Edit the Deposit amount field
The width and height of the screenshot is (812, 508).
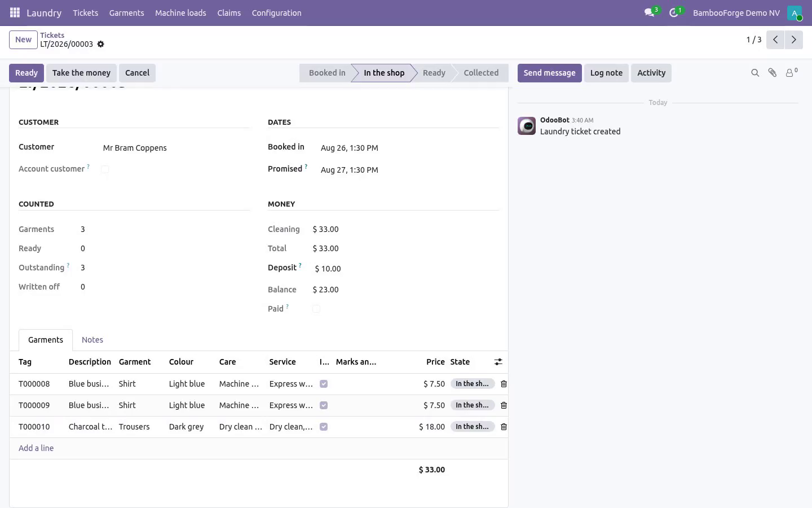405,269
